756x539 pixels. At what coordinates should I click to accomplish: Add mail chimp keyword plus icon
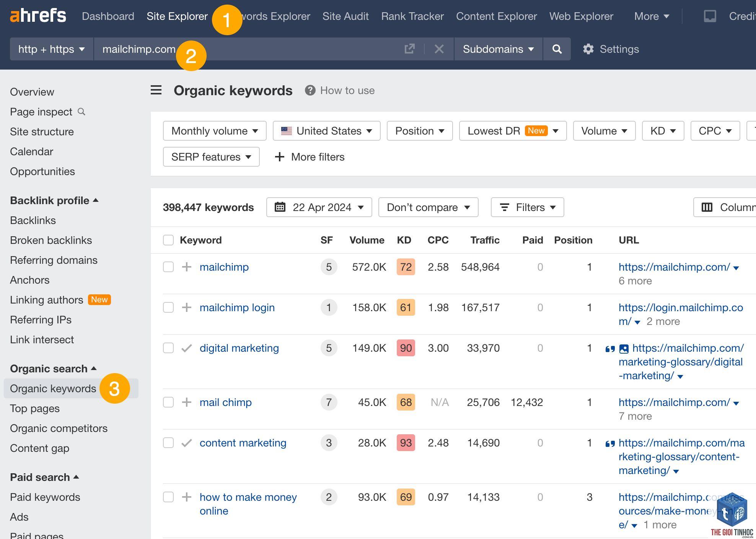coord(186,402)
